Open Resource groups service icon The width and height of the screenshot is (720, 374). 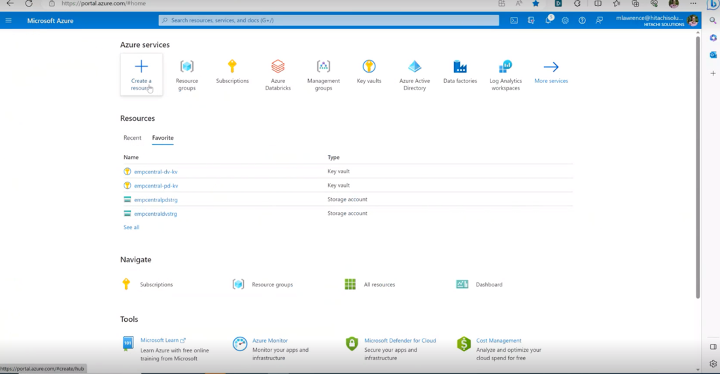(187, 75)
